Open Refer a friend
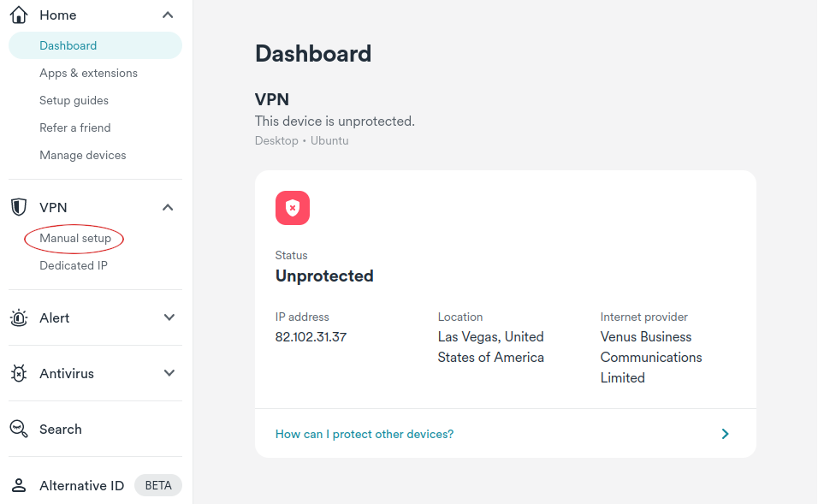This screenshot has height=504, width=824. coord(75,127)
